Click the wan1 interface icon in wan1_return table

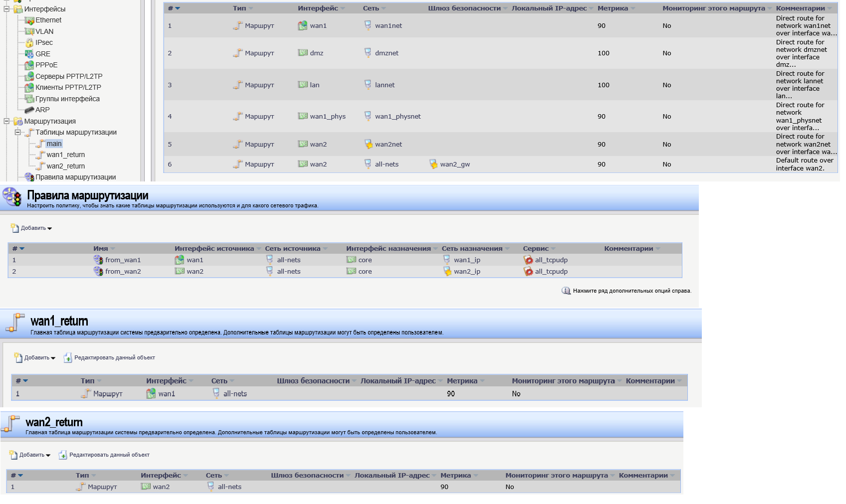pos(151,394)
